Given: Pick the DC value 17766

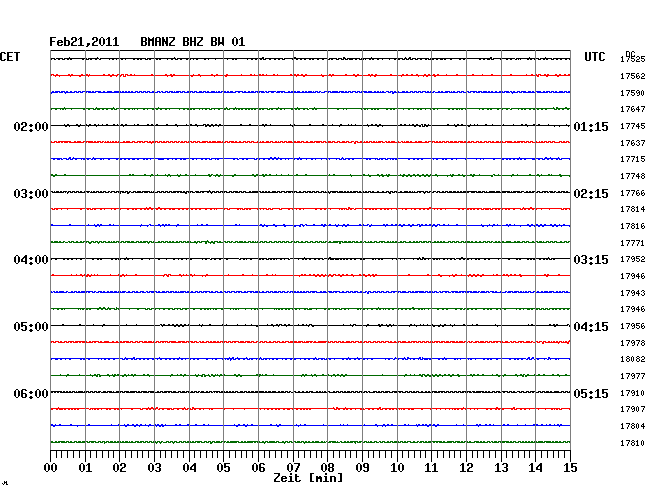Looking at the screenshot, I should click(x=633, y=193).
